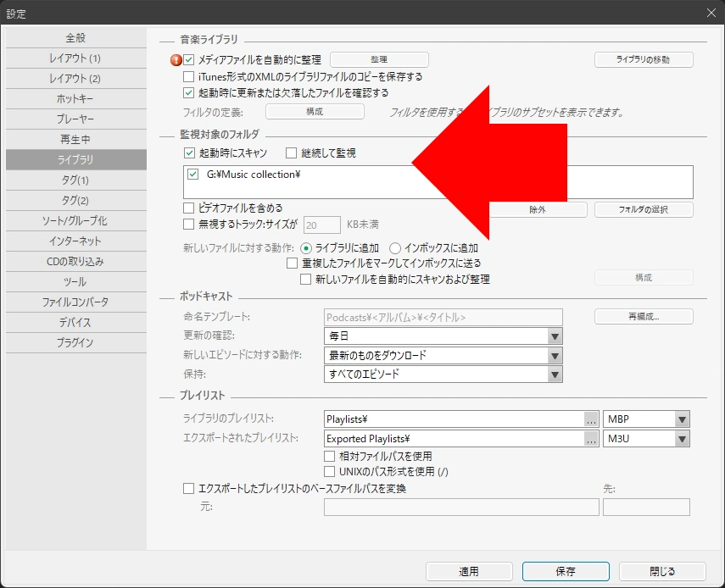Open the browse "..." selector for Playlists path
This screenshot has height=588, width=725.
tap(591, 419)
